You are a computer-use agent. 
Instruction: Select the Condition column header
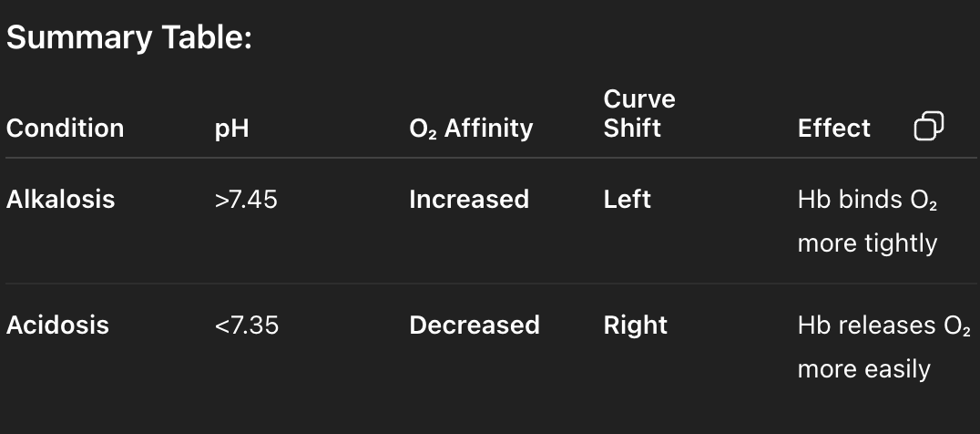click(65, 128)
